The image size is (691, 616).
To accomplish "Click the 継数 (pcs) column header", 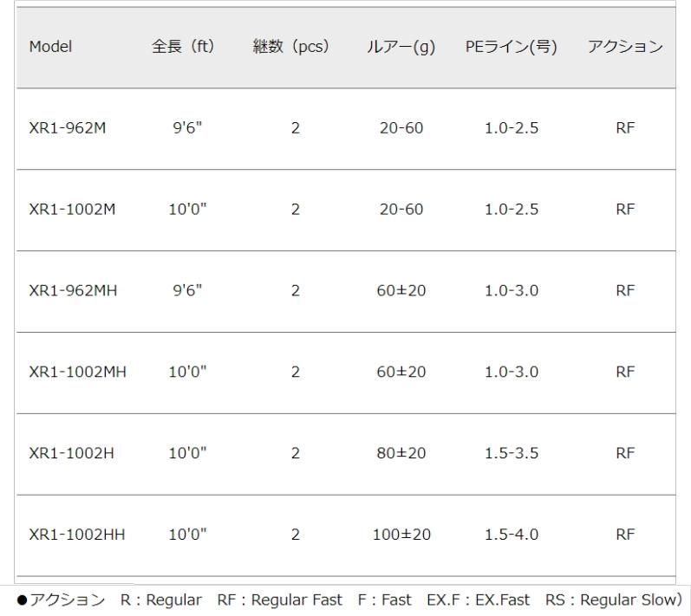I will (x=291, y=47).
